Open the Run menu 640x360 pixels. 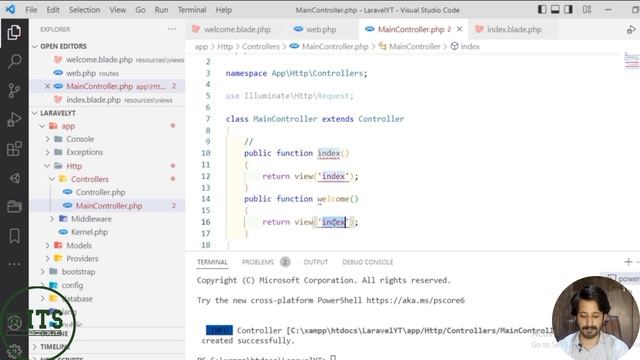click(161, 10)
